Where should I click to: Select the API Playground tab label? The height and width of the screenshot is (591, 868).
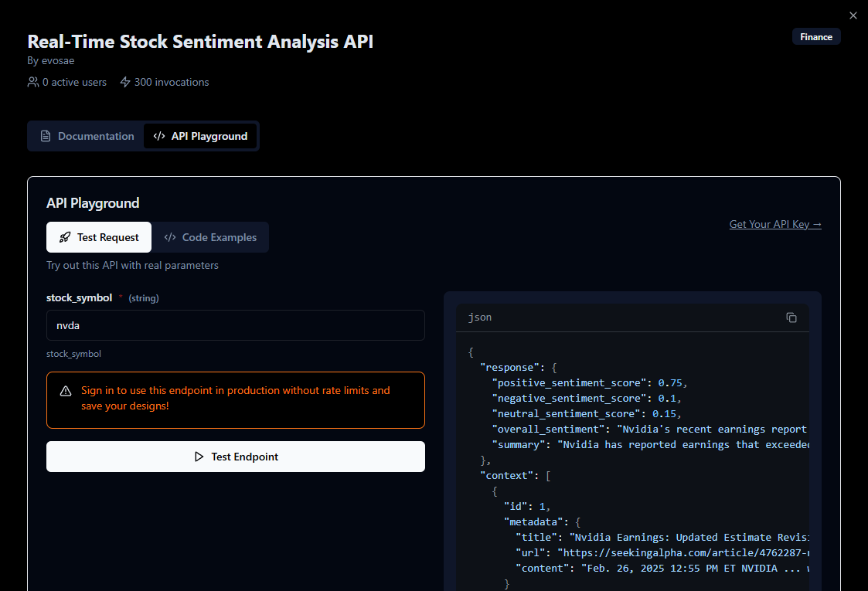pyautogui.click(x=209, y=136)
